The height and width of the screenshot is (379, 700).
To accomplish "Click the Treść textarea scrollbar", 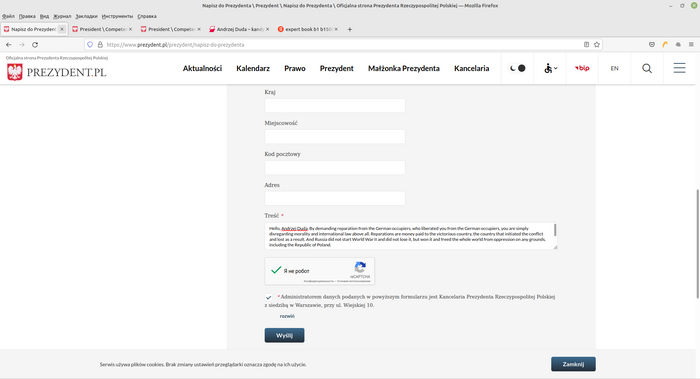I will [x=555, y=230].
